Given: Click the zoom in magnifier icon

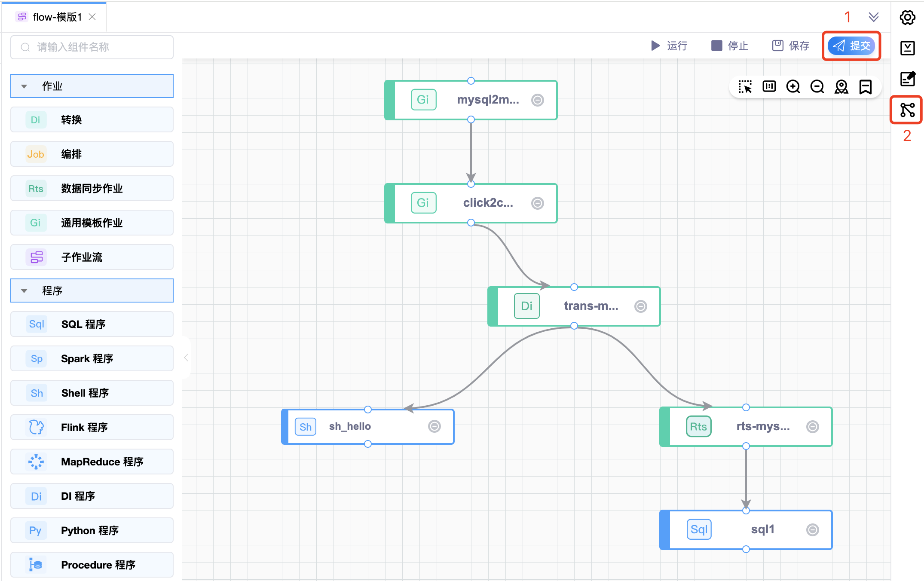Looking at the screenshot, I should (793, 87).
